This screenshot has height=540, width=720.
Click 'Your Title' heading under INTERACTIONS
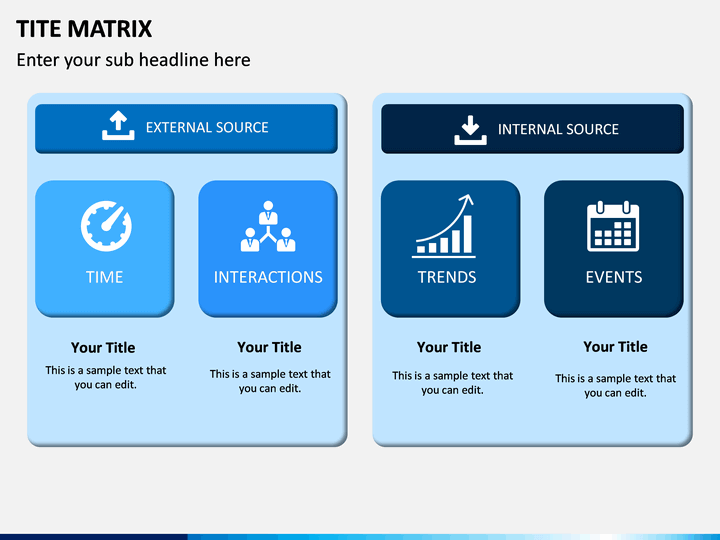270,347
